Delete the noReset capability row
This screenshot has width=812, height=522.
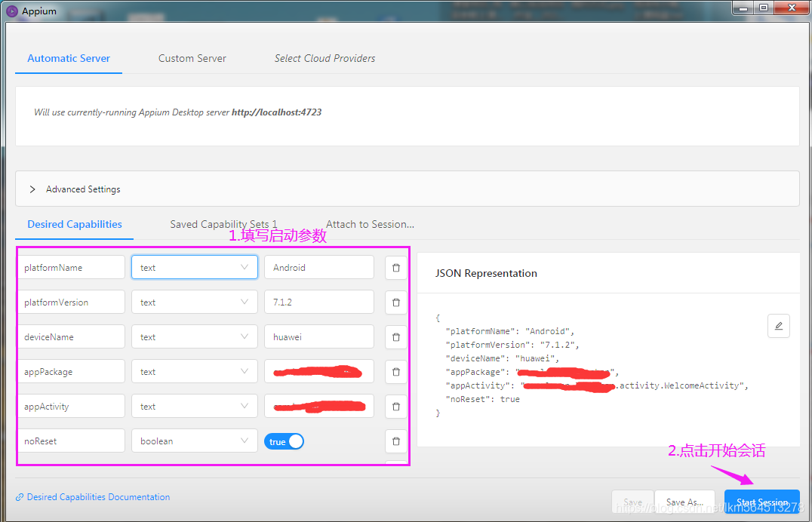click(396, 441)
